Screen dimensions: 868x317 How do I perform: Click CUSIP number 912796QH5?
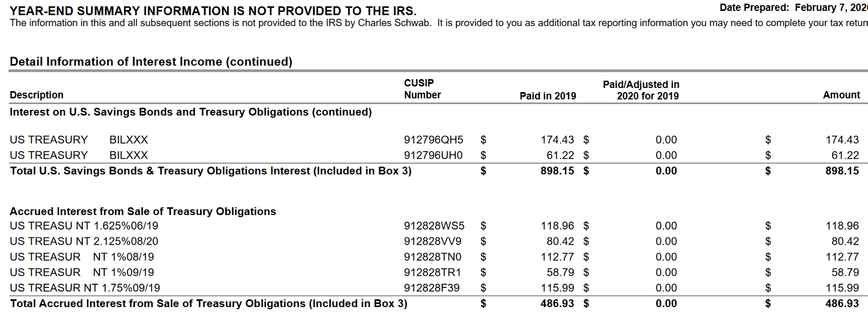point(433,140)
